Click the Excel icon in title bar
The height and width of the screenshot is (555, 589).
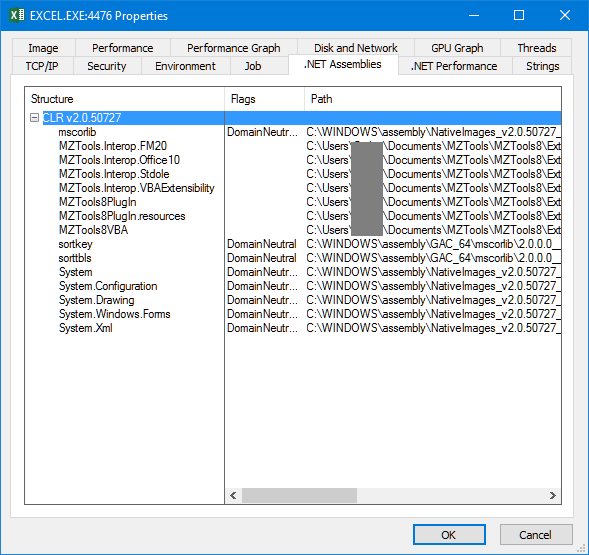17,15
